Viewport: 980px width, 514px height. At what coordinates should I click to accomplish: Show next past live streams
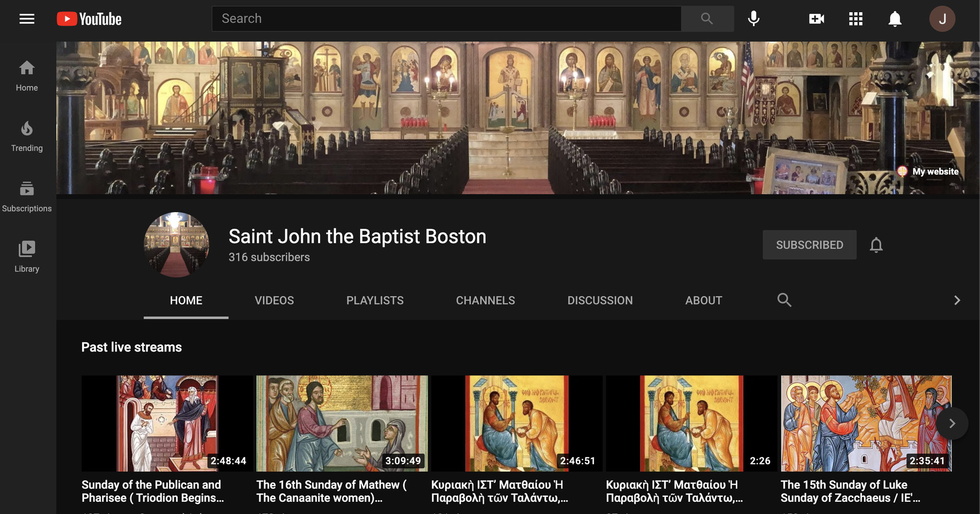coord(951,423)
